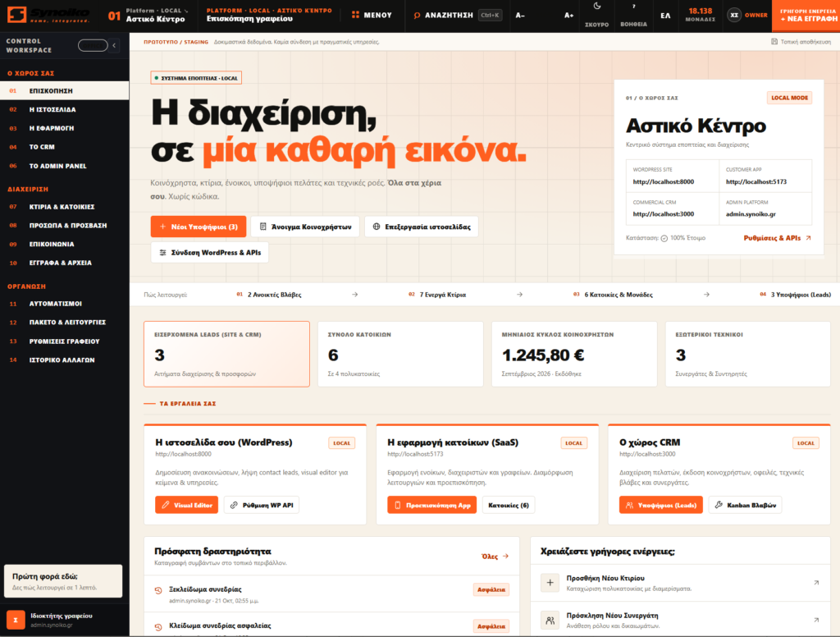
Task: Go to ΚΤΙΡΙΑ & ΚΑΤΟΙΚΙΕΣ section
Action: (64, 207)
